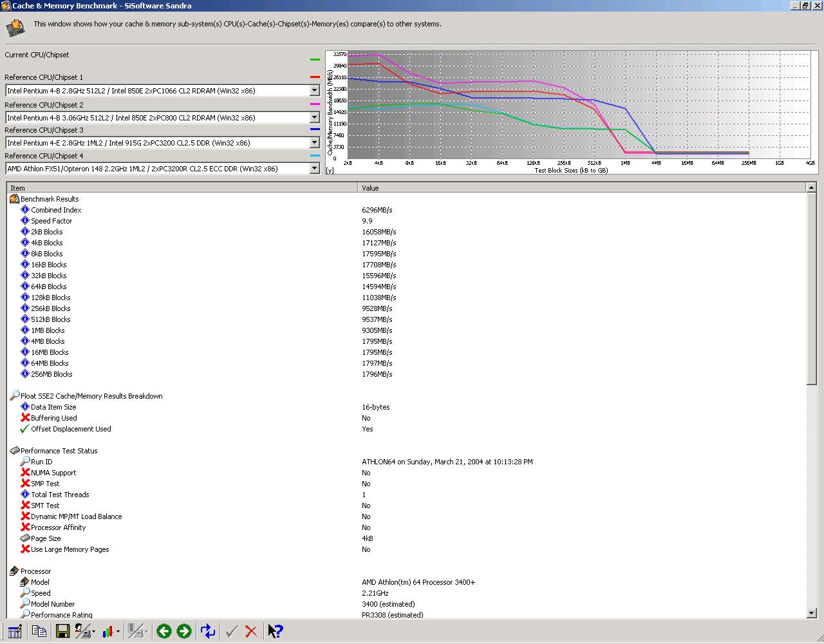
Task: Select the Offset Displacement Used row
Action: pyautogui.click(x=406, y=429)
